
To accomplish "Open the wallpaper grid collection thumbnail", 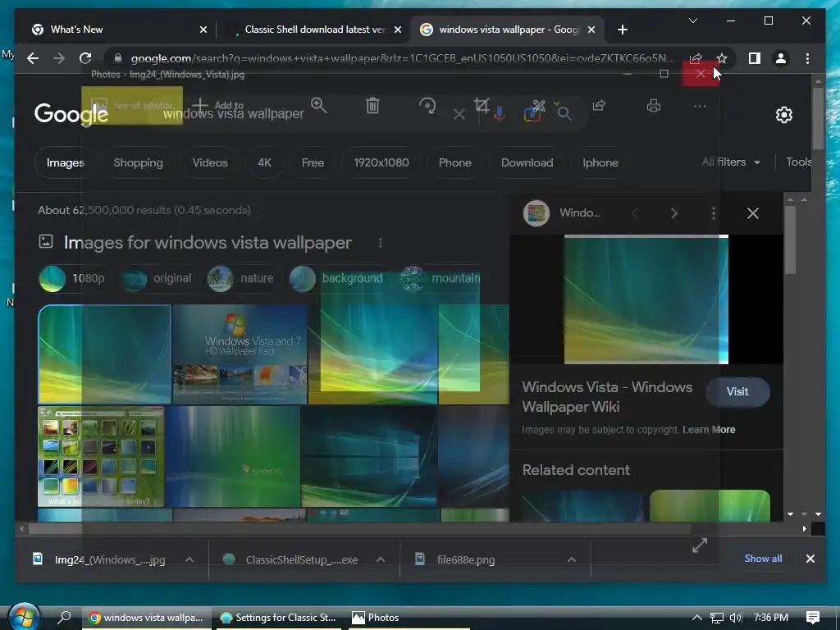I will (x=101, y=456).
